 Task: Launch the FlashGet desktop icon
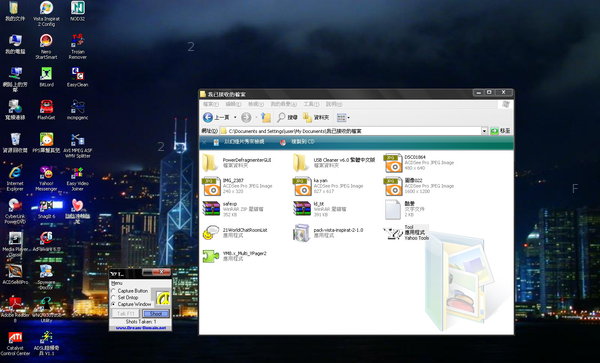pos(46,110)
